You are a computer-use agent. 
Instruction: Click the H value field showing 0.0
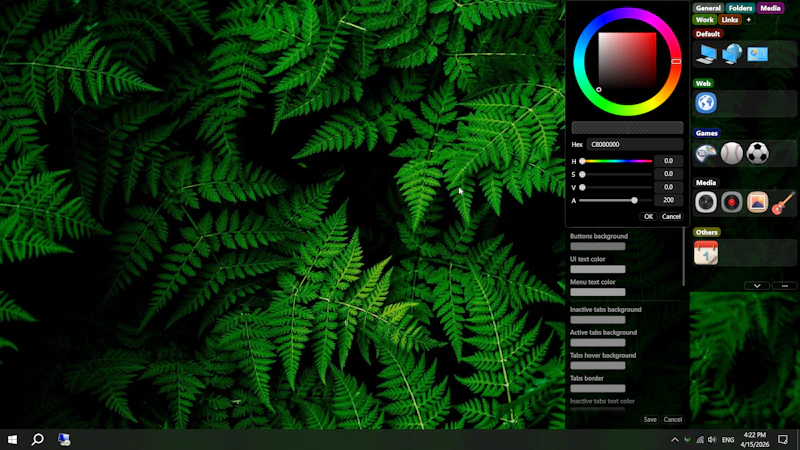point(668,161)
